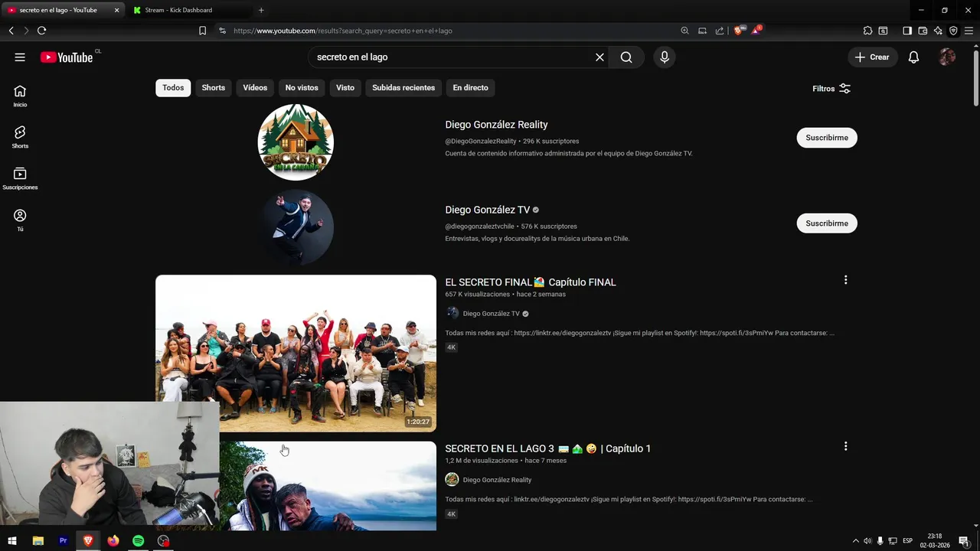Viewport: 980px width, 551px height.
Task: Open the Tú profile section
Action: coord(20,220)
